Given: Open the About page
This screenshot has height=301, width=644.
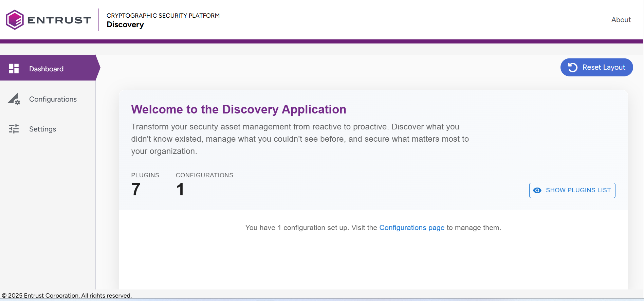Looking at the screenshot, I should [x=621, y=20].
